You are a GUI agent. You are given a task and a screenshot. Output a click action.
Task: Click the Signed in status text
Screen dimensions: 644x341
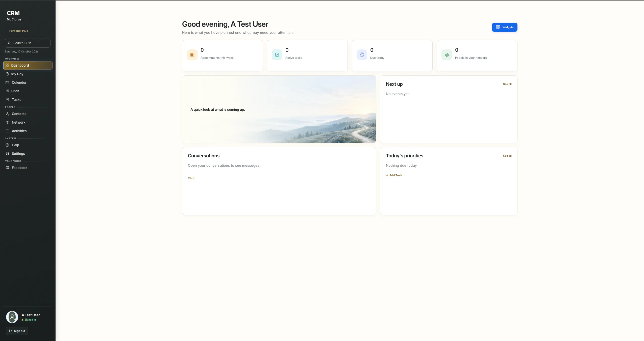(30, 320)
